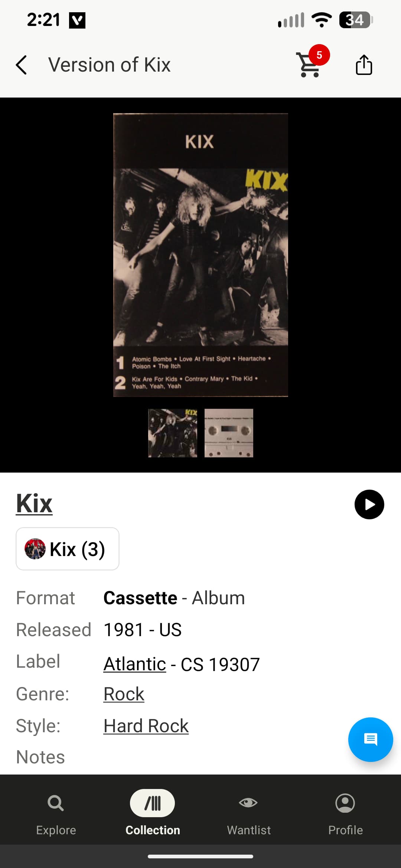Tap the share icon
The height and width of the screenshot is (868, 401).
point(364,65)
